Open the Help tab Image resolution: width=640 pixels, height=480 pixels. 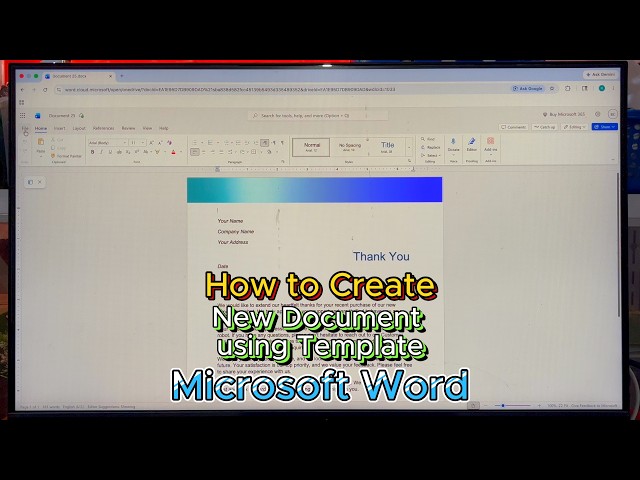(163, 128)
